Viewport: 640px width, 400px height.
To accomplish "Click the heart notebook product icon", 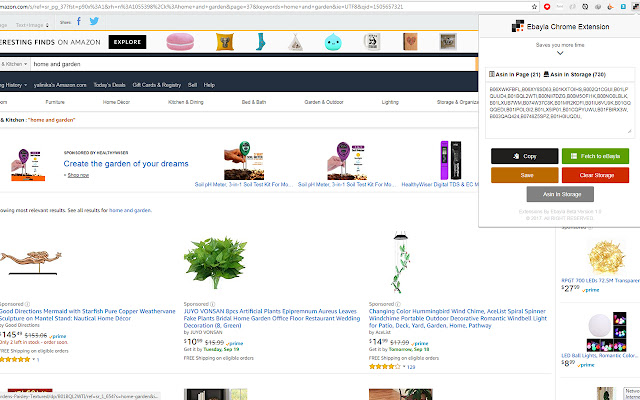I will 410,42.
